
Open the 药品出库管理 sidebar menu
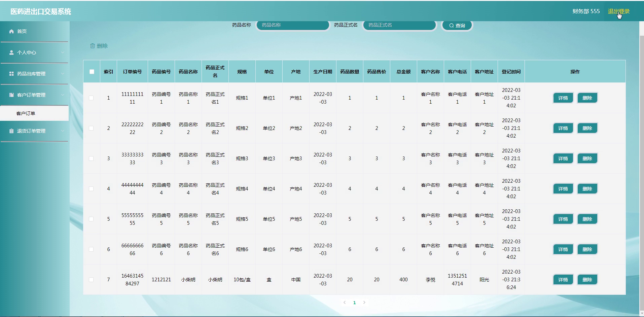[x=34, y=74]
